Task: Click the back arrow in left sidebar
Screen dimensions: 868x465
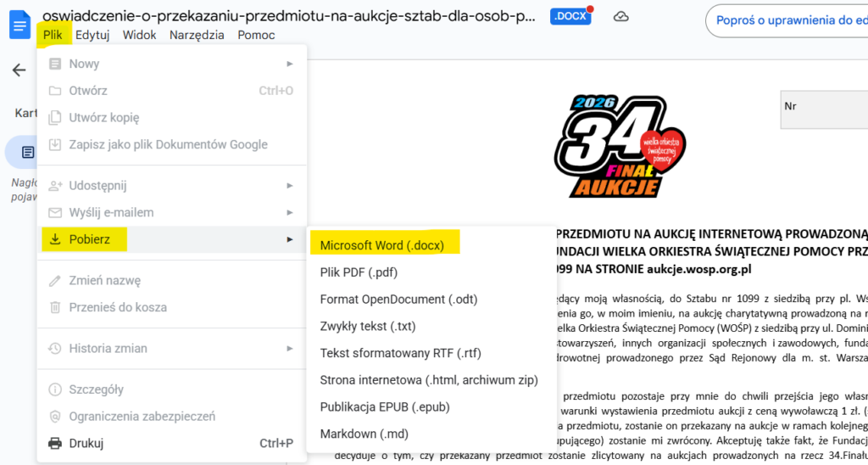Action: point(19,70)
